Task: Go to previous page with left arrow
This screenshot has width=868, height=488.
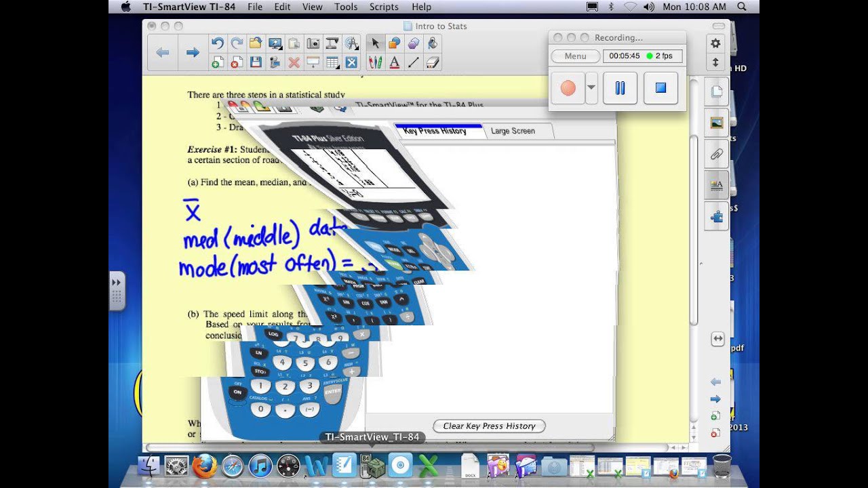Action: pyautogui.click(x=163, y=52)
